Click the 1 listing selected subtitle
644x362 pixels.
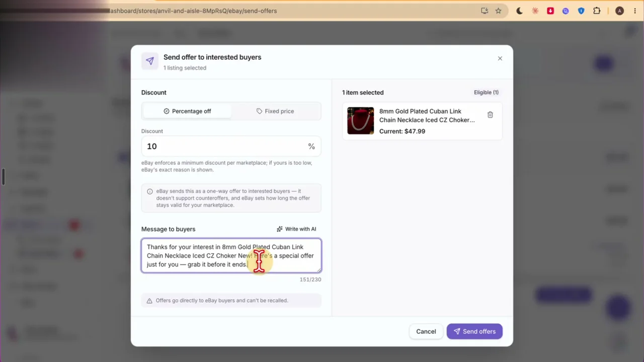185,68
